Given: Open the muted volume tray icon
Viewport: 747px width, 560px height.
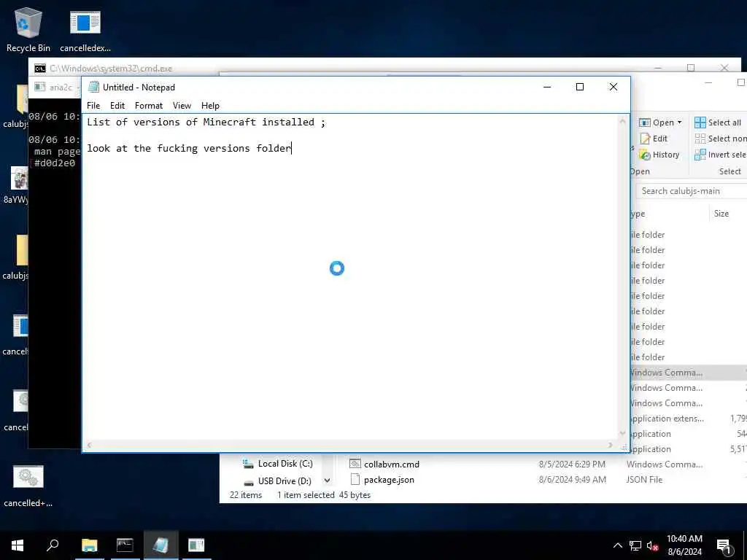Looking at the screenshot, I should [653, 545].
